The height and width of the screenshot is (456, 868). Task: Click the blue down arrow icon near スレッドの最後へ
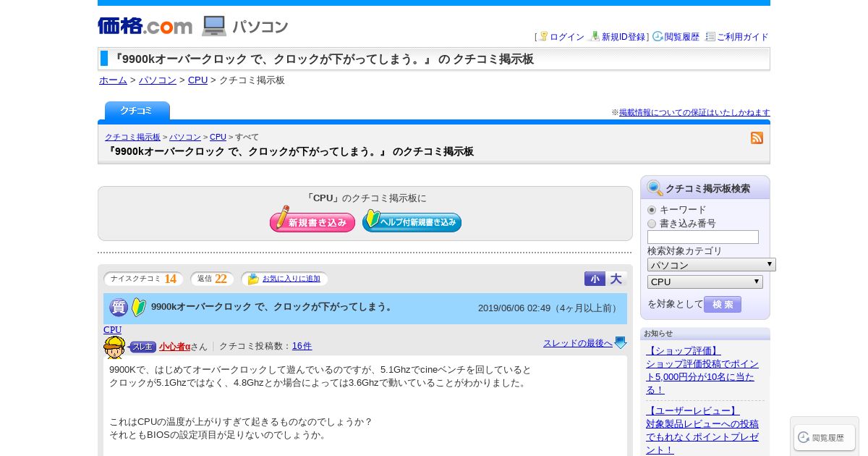621,343
